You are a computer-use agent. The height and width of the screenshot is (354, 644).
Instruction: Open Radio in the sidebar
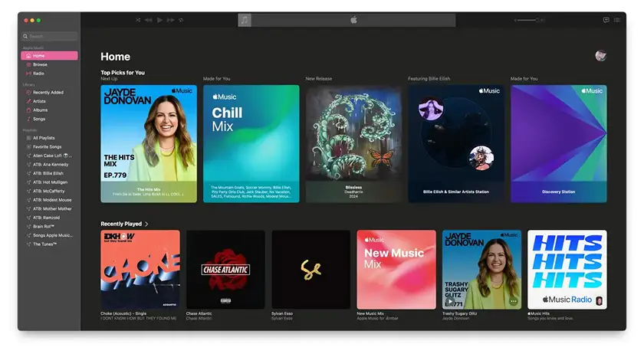[38, 74]
